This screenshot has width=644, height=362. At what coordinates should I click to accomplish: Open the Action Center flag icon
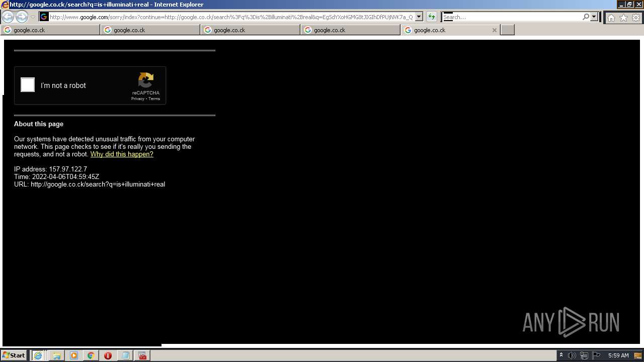pyautogui.click(x=596, y=355)
